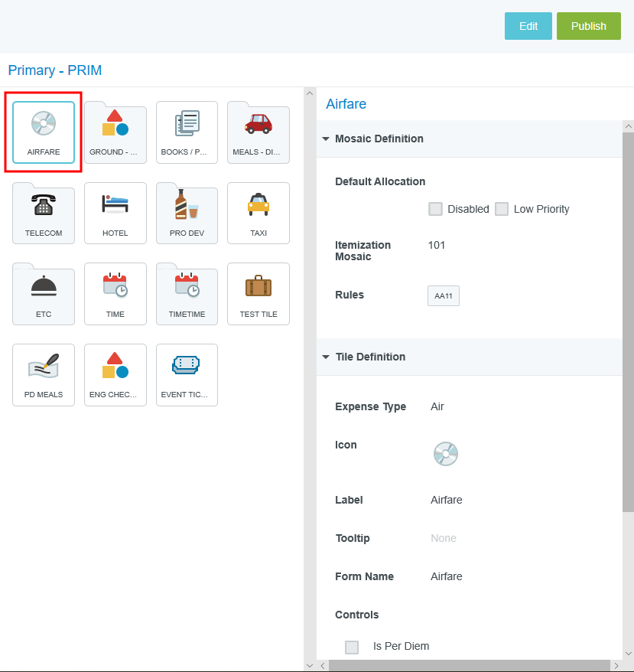This screenshot has height=672, width=634.
Task: Click the Publish button
Action: (589, 26)
